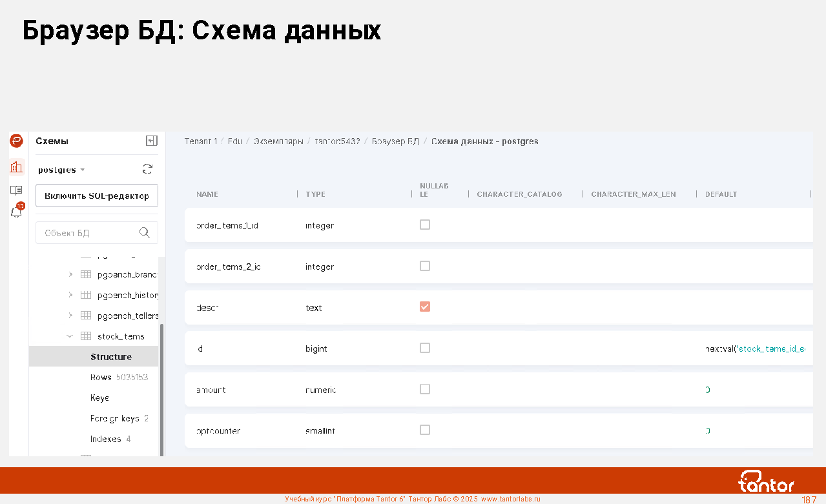Click the search magnifier icon
The height and width of the screenshot is (504, 826).
point(145,232)
